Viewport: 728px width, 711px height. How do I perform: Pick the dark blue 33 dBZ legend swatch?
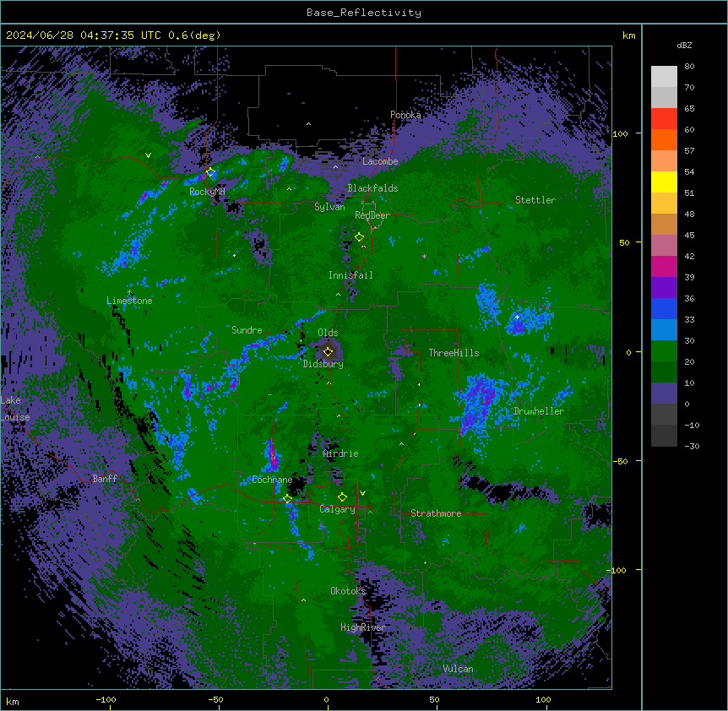click(664, 308)
